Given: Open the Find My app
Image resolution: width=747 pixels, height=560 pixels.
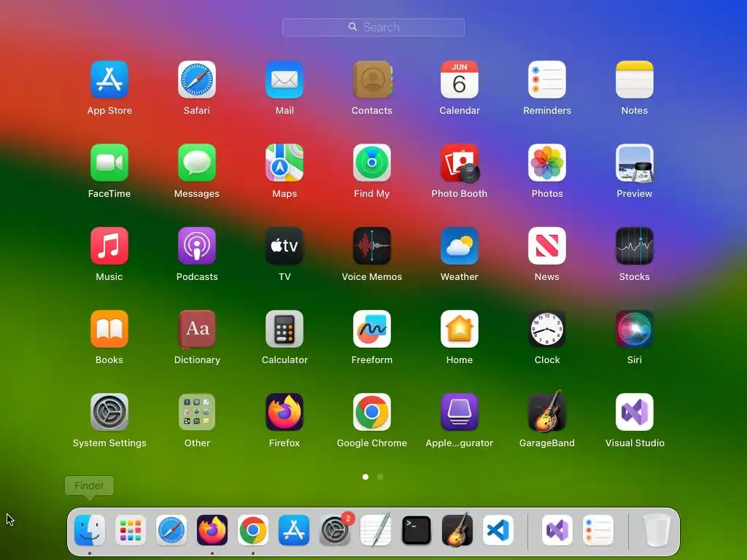Looking at the screenshot, I should [x=372, y=163].
